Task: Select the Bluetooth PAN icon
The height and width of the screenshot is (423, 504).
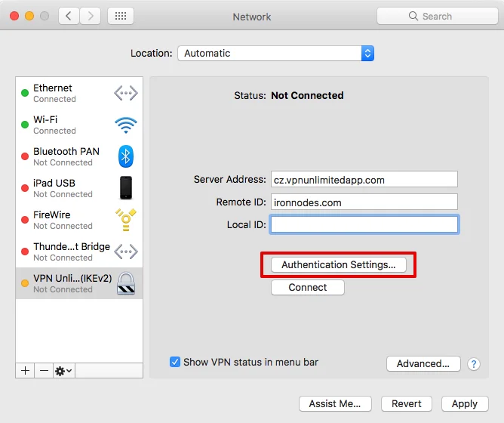Action: pos(125,156)
